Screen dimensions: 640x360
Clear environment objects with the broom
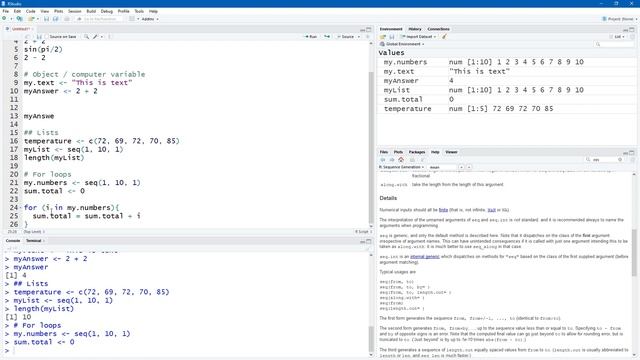click(x=444, y=37)
